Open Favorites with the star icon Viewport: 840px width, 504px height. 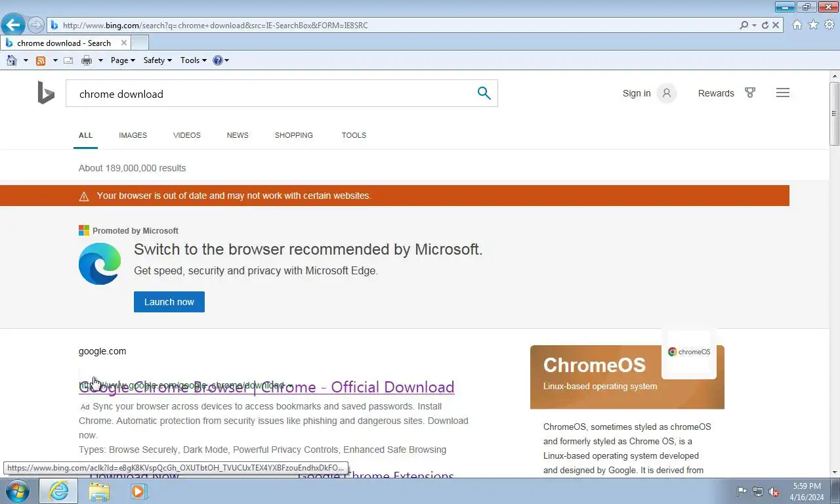click(813, 25)
